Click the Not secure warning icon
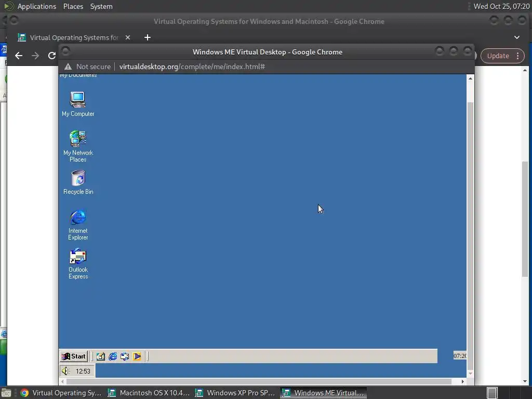 point(68,66)
